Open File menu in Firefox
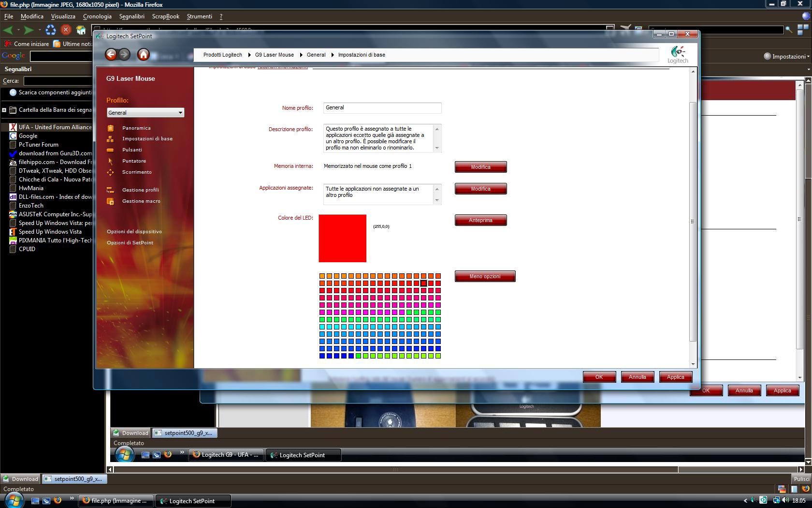 9,16
